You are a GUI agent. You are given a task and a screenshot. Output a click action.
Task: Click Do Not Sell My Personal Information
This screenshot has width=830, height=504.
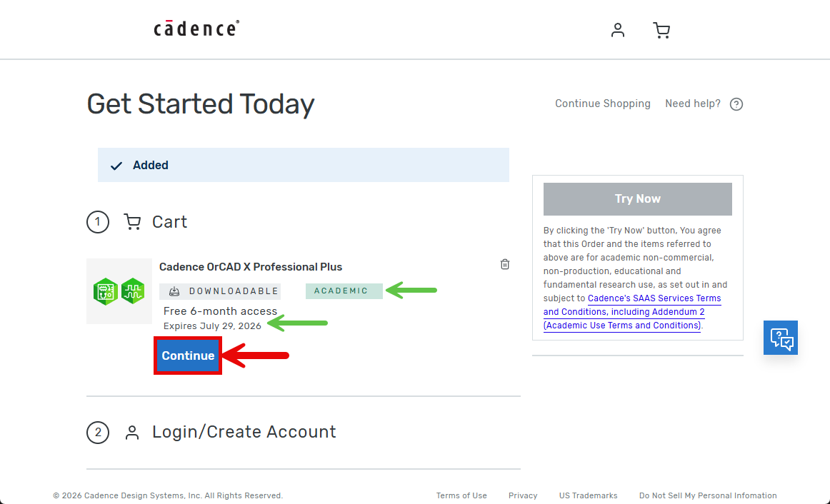click(708, 495)
